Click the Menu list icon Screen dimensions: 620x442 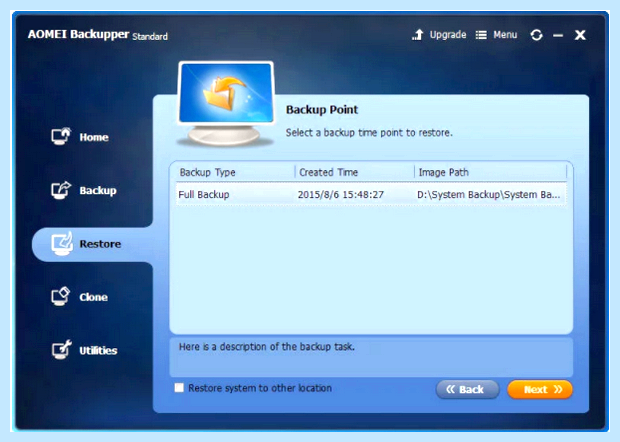click(481, 35)
